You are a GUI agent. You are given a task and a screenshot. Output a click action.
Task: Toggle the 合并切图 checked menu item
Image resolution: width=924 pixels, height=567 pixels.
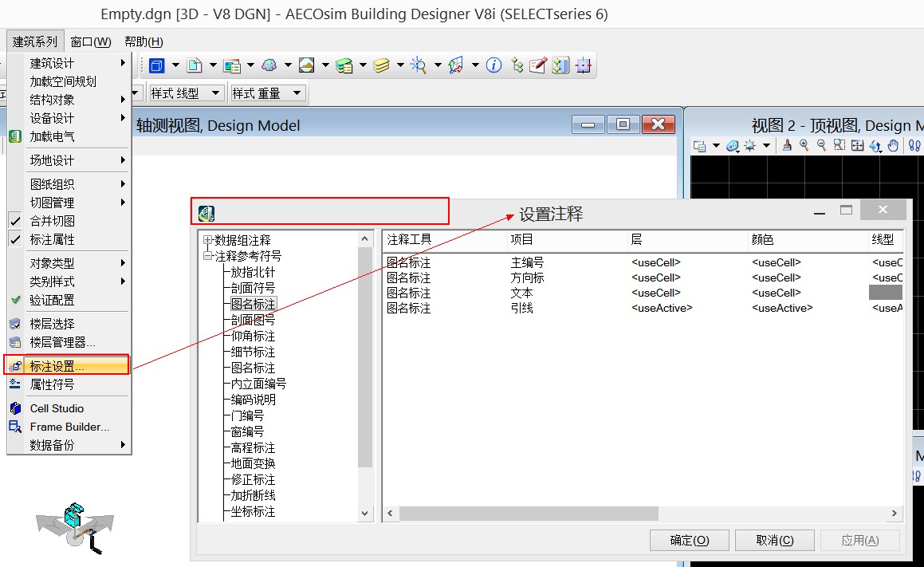[67, 221]
